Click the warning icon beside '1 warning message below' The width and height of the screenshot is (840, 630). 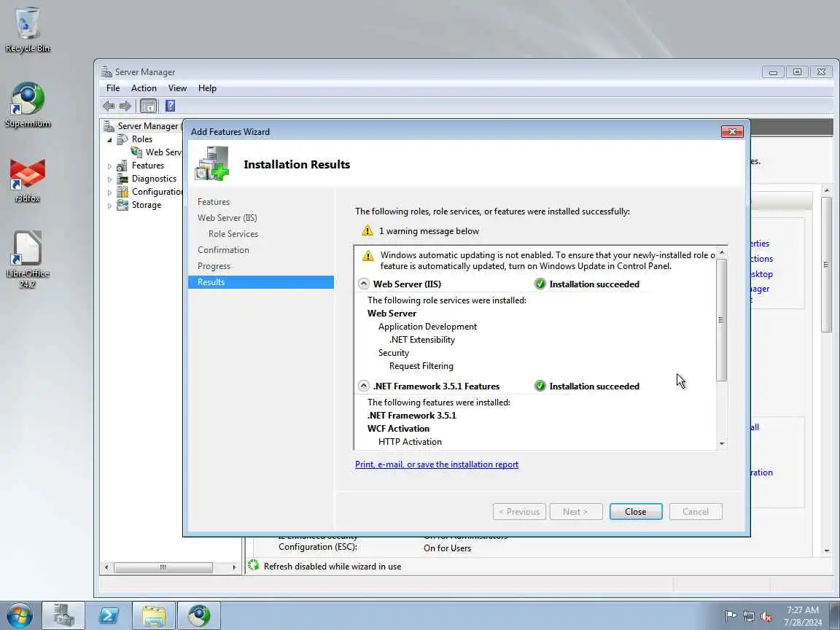click(367, 231)
